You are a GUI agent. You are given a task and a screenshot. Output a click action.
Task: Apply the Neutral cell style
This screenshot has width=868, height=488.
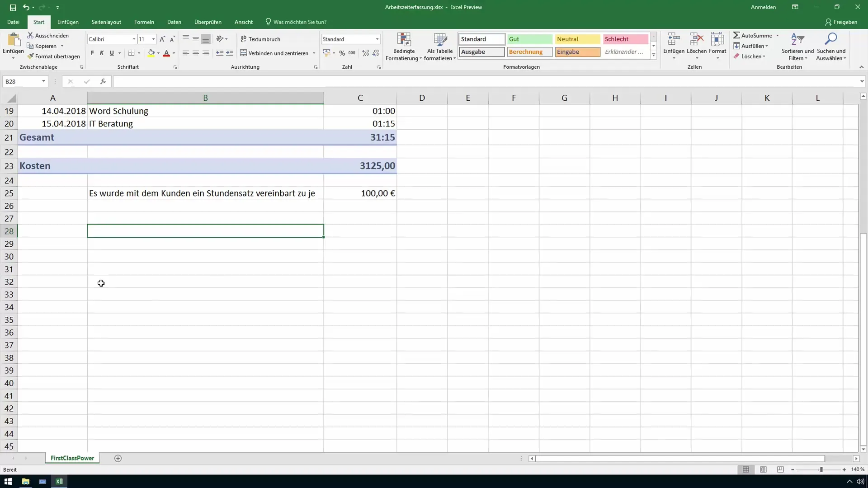click(x=577, y=39)
